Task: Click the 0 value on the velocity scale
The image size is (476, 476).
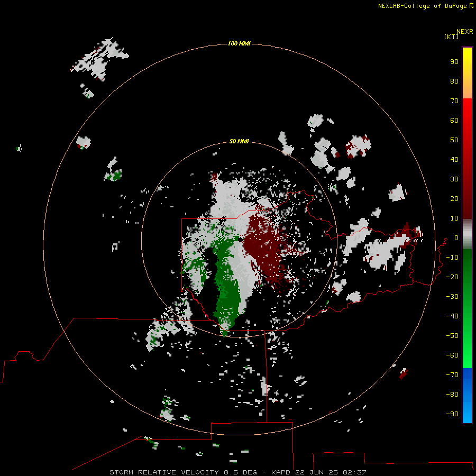Action: (x=456, y=238)
